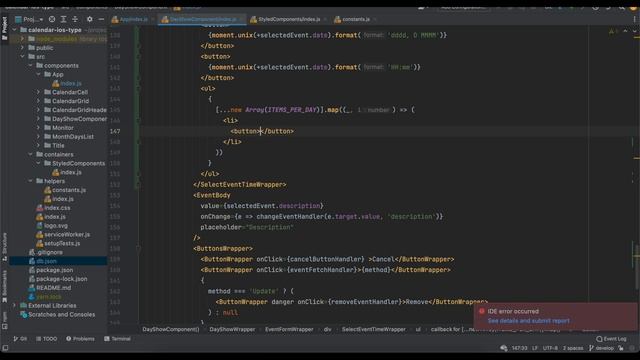Click DayShowComponent() breadcrumb
The height and width of the screenshot is (360, 640).
tap(171, 329)
